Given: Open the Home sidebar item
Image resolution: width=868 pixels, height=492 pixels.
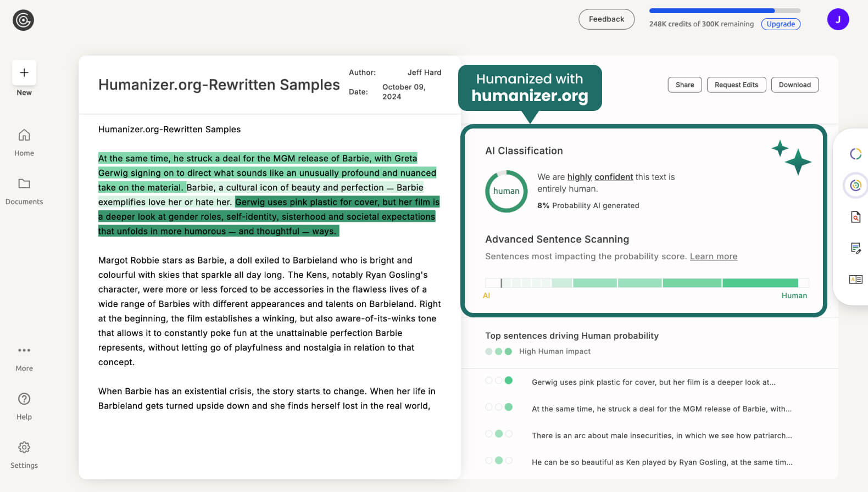Looking at the screenshot, I should point(24,142).
